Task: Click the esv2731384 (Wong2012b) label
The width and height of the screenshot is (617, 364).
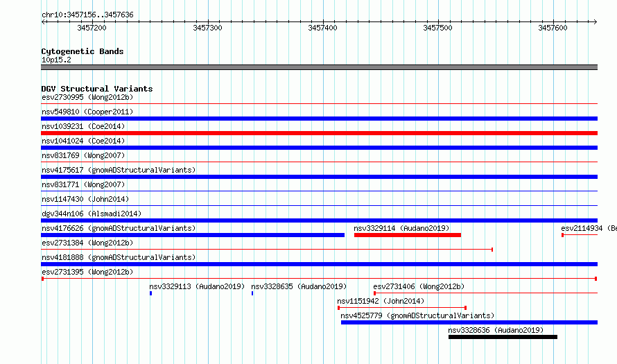Action: click(x=87, y=243)
